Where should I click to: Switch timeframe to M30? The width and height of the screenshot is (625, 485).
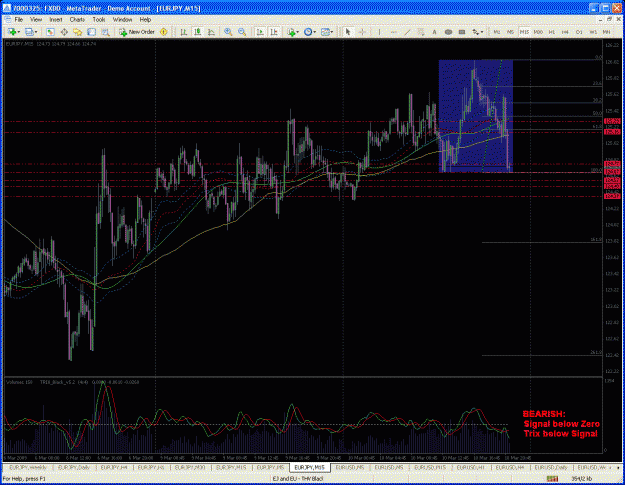(x=538, y=32)
